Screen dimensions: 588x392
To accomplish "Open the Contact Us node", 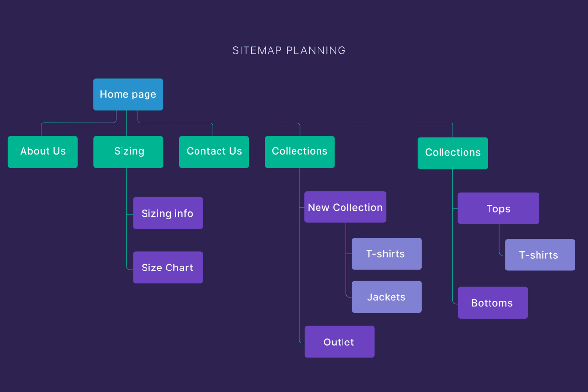I will click(214, 152).
